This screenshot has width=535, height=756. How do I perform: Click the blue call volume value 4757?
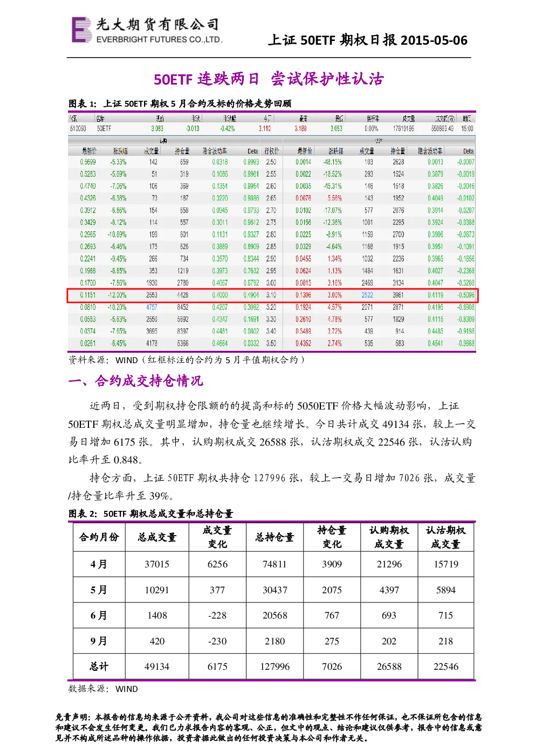[152, 307]
